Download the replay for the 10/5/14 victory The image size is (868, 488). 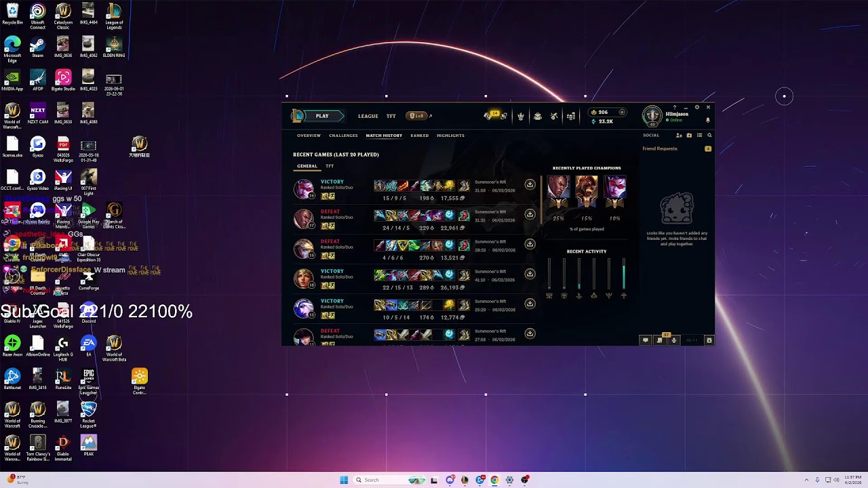click(530, 304)
